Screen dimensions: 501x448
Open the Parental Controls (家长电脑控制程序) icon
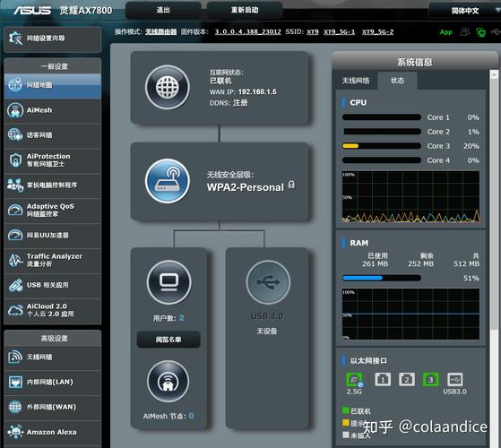(x=15, y=185)
